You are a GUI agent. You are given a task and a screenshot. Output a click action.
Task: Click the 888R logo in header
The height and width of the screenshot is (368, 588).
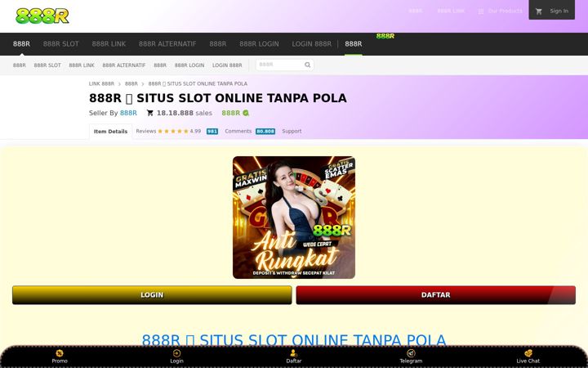[x=42, y=16]
